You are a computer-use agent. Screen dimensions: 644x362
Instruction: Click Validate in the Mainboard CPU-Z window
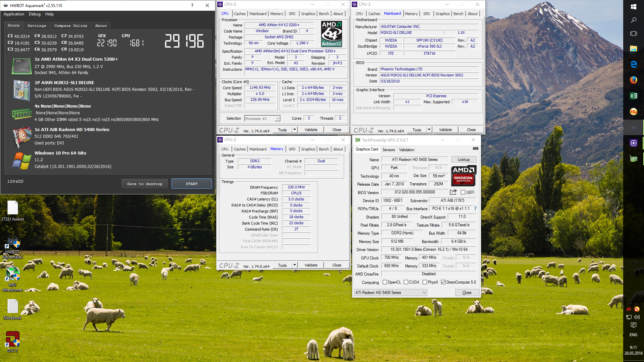[x=445, y=130]
